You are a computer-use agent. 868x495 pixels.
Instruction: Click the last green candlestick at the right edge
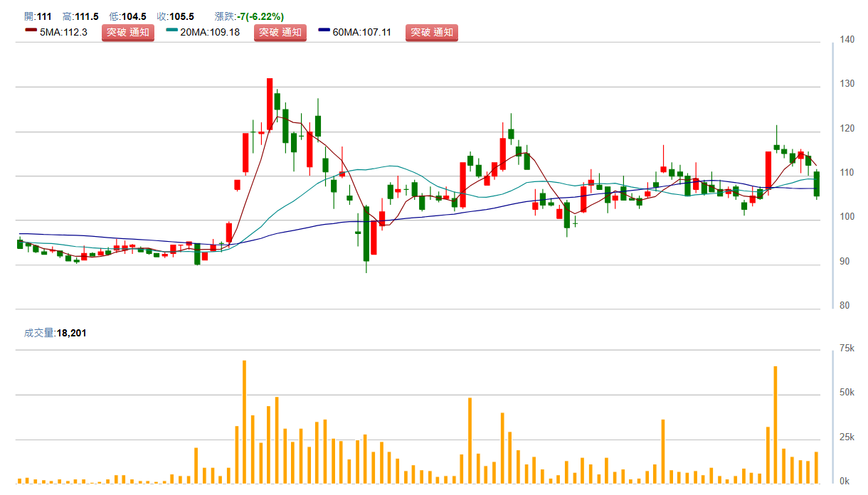[817, 184]
